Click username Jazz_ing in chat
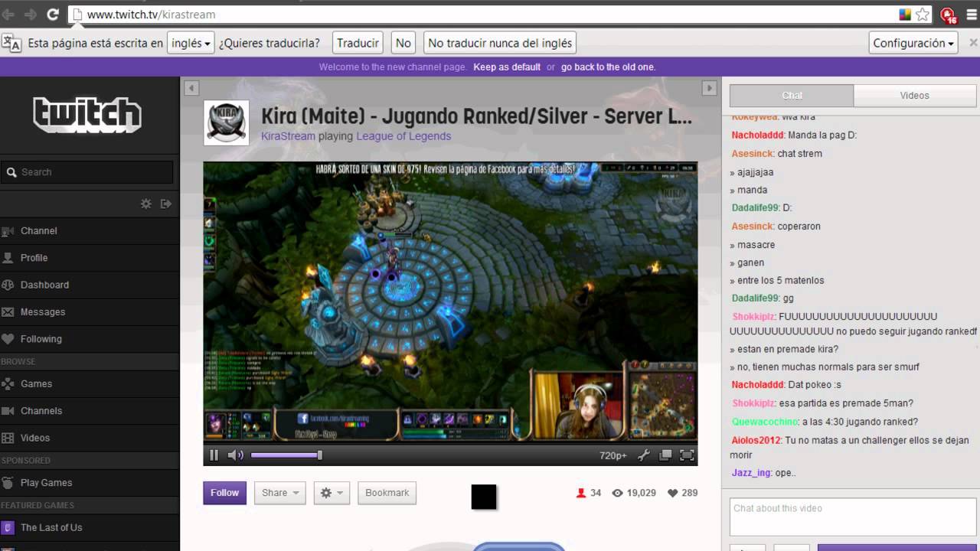The width and height of the screenshot is (980, 551). click(751, 473)
